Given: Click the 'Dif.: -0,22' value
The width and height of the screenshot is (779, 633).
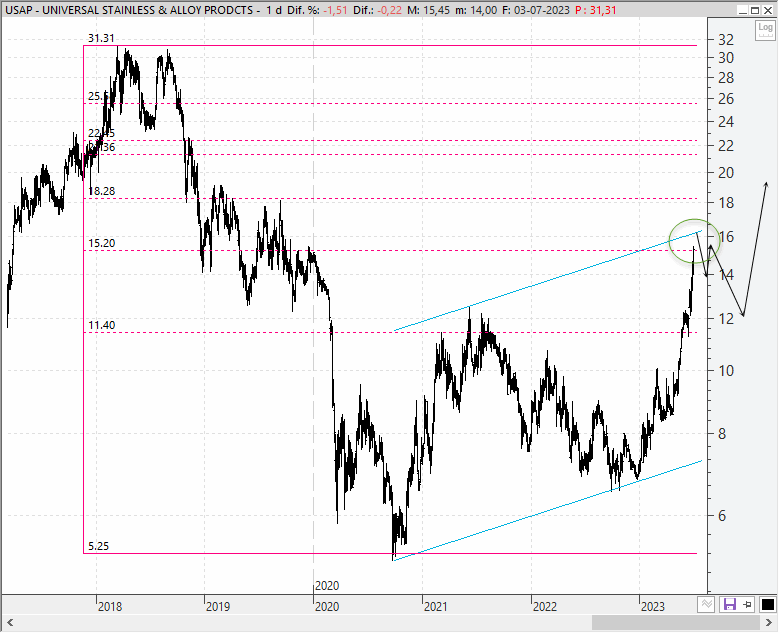Looking at the screenshot, I should pos(378,10).
